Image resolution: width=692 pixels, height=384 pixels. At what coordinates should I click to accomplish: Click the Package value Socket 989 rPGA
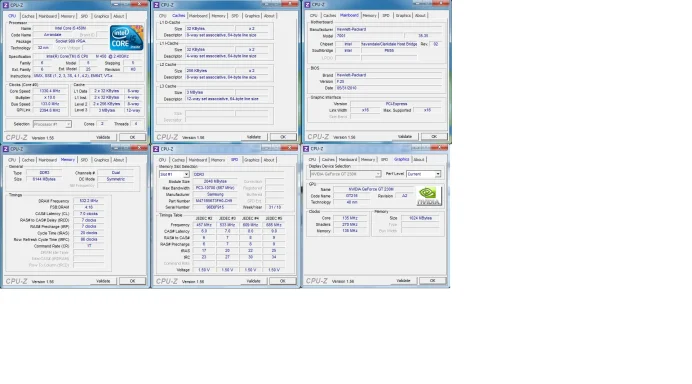(71, 41)
